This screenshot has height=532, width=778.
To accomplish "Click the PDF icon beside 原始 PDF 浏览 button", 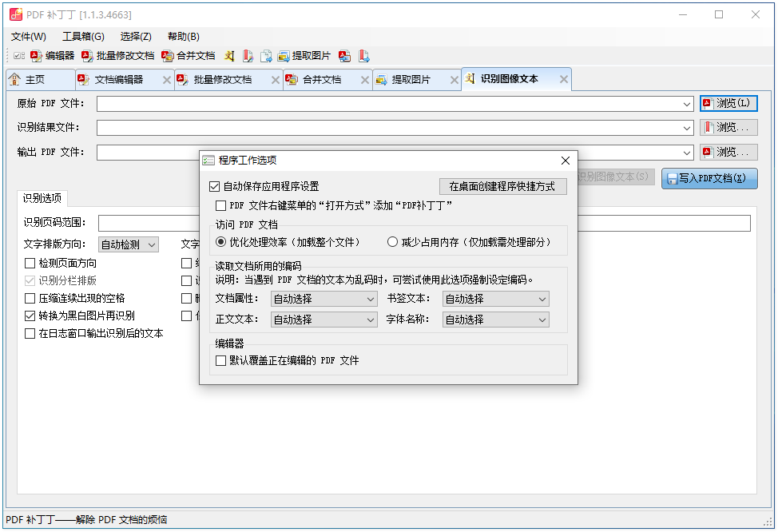I will point(706,103).
